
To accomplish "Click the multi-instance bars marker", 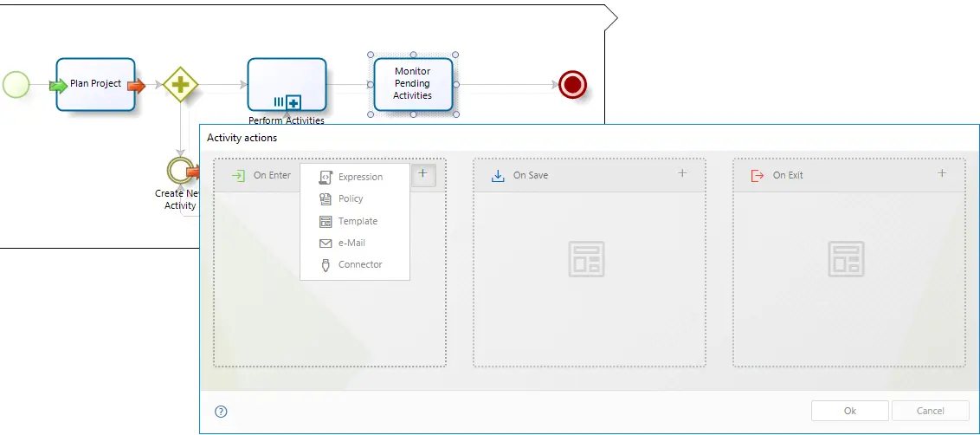I will coord(279,101).
